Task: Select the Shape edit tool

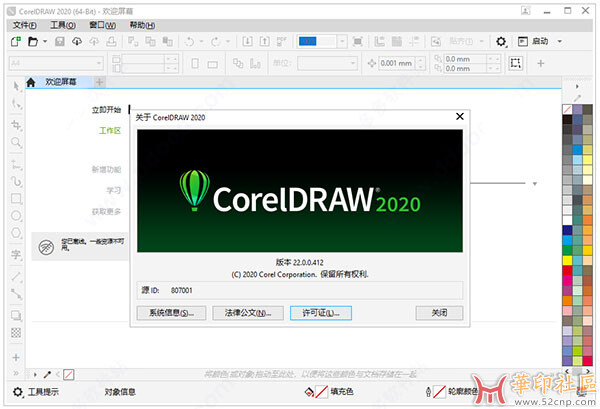Action: coord(16,104)
